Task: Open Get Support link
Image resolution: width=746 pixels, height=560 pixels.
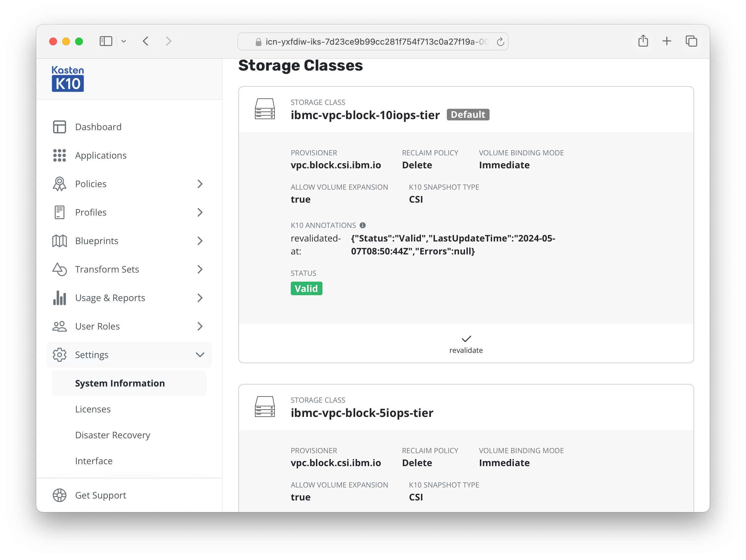Action: [x=100, y=495]
